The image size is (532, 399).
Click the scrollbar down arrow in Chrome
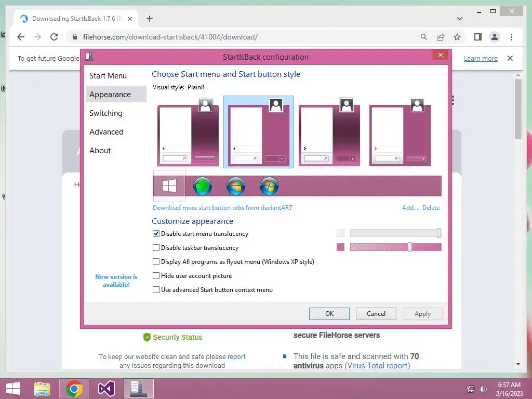click(518, 364)
